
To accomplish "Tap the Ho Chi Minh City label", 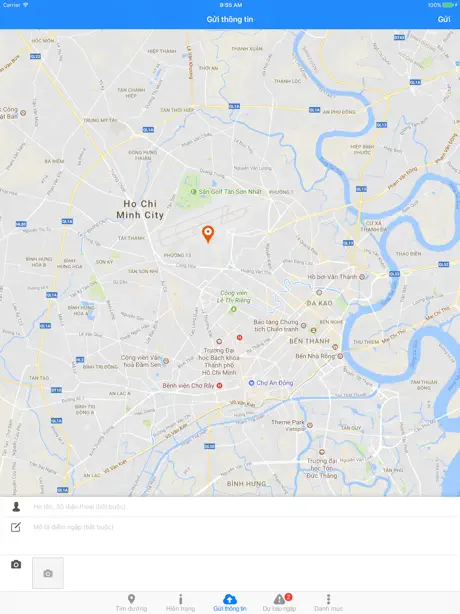I will tap(140, 209).
